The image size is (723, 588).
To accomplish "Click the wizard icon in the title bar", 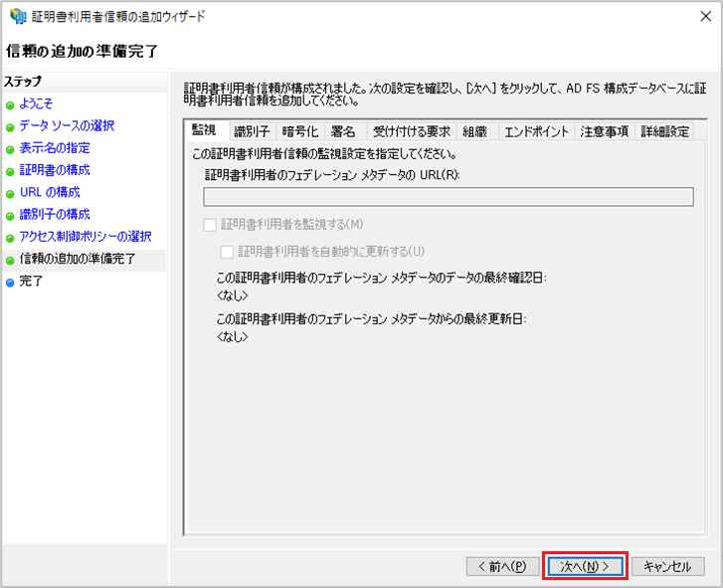I will [x=18, y=16].
